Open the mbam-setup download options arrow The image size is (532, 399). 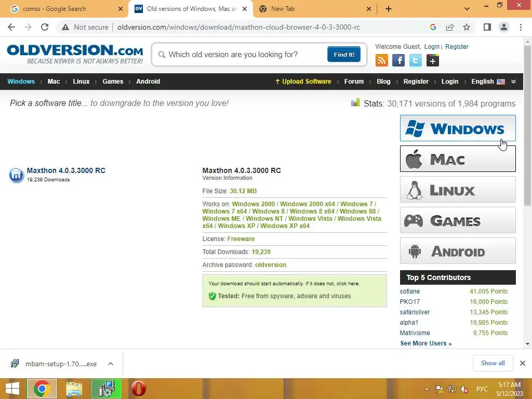tap(111, 364)
